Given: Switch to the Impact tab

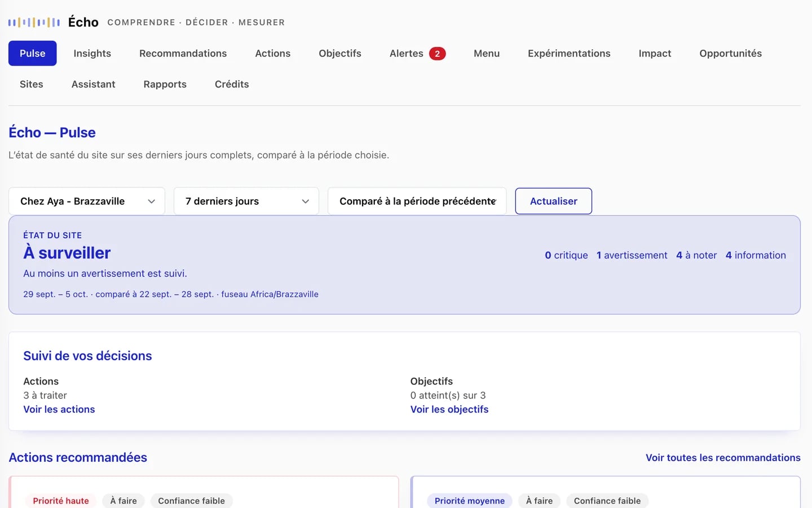Looking at the screenshot, I should pos(655,53).
